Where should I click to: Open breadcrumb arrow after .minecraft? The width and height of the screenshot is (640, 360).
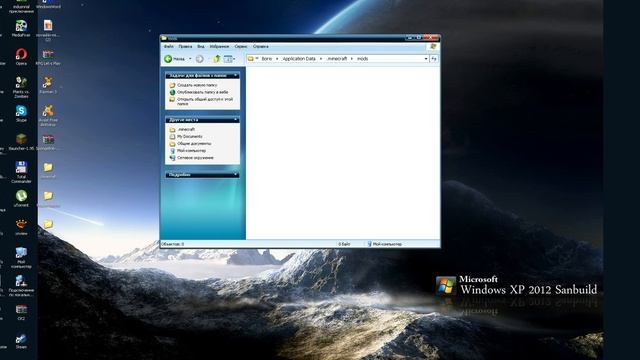click(x=351, y=59)
